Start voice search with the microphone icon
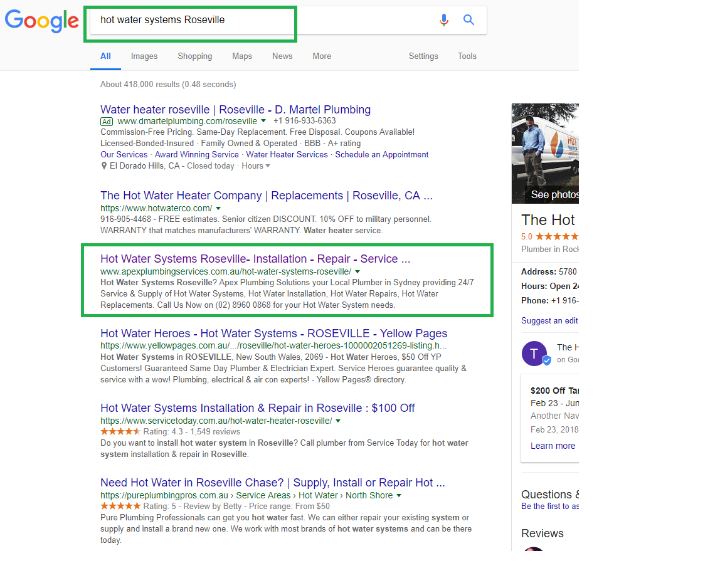Image resolution: width=725 pixels, height=588 pixels. coord(444,20)
